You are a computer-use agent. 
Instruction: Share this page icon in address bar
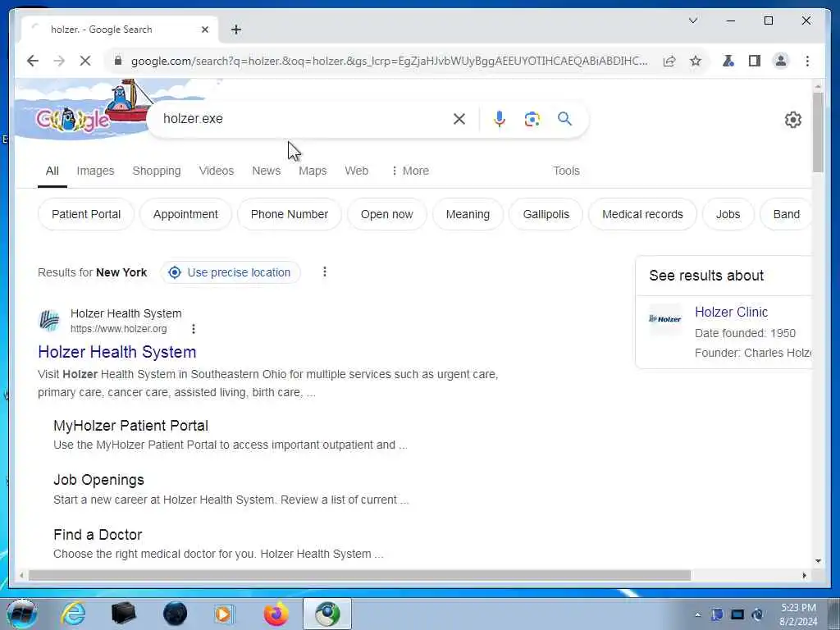coord(669,61)
